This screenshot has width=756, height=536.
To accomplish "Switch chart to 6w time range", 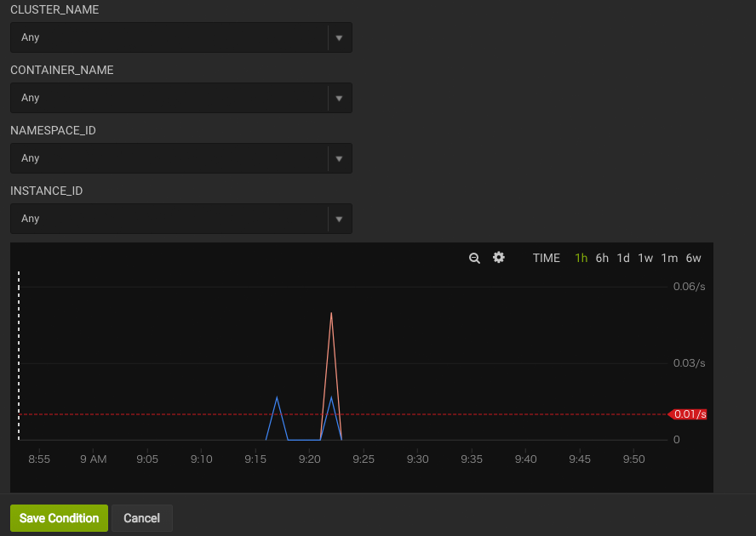I will [693, 258].
